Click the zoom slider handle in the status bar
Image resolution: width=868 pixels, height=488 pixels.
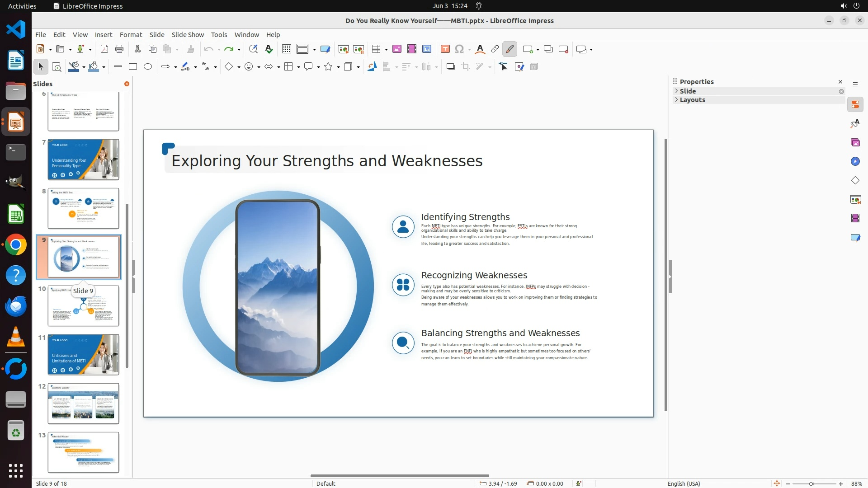point(811,484)
